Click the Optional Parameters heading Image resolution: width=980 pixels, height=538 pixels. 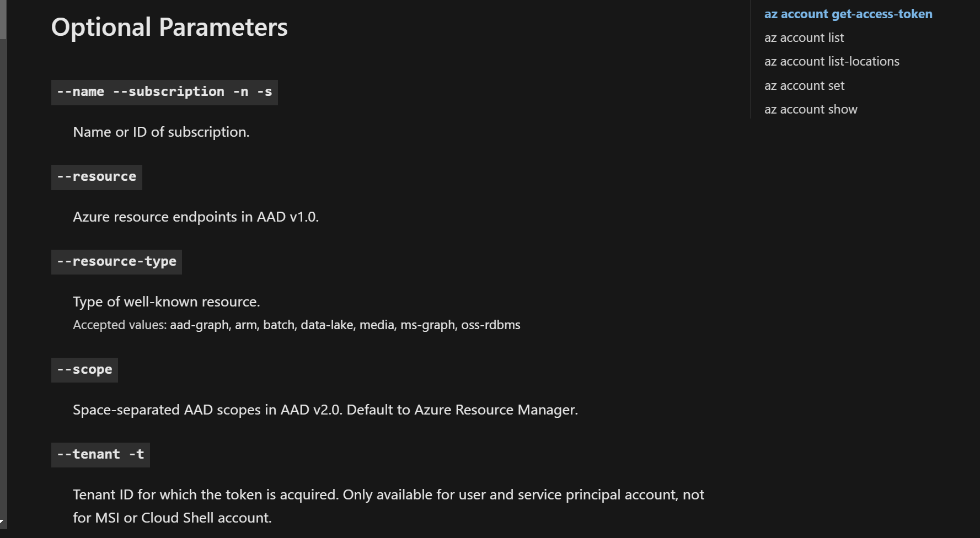(169, 28)
